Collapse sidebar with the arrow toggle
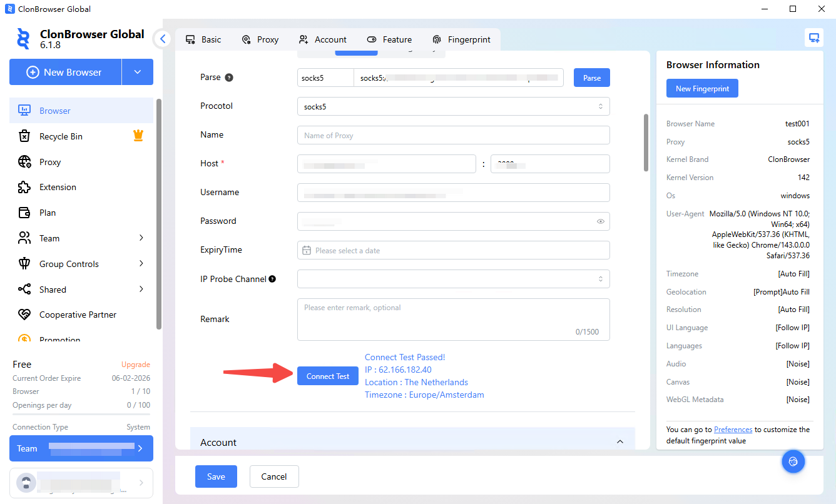Image resolution: width=836 pixels, height=504 pixels. pyautogui.click(x=163, y=39)
